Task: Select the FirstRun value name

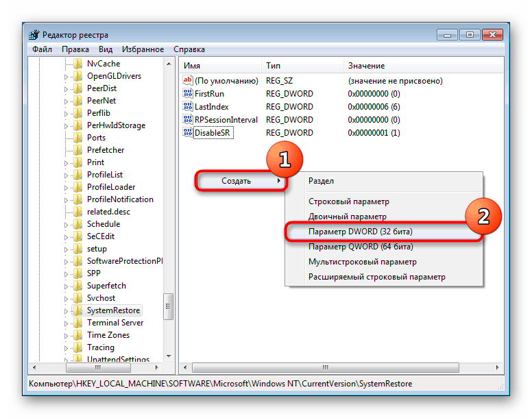Action: [209, 94]
